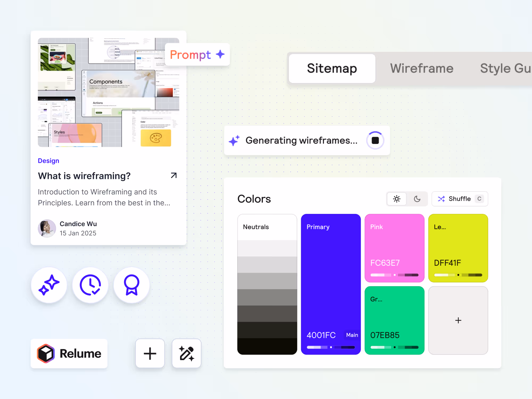532x399 pixels.
Task: Click the plus icon button near Relume
Action: coord(150,354)
